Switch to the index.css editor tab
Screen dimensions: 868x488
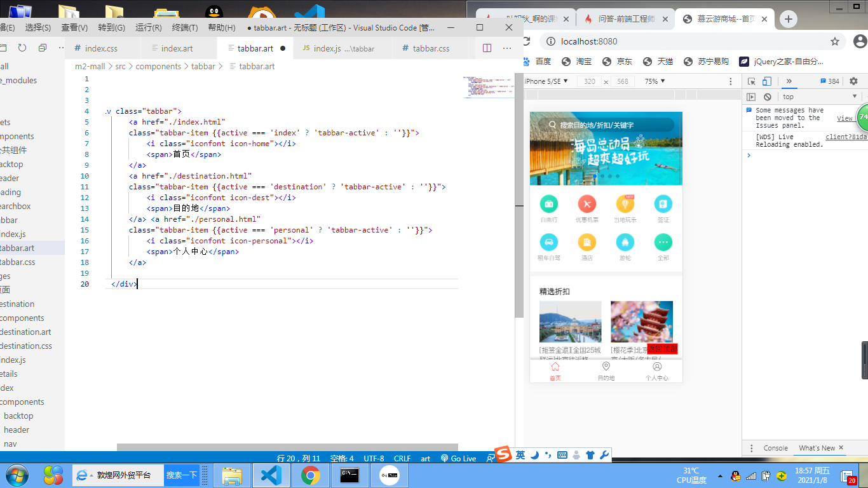[101, 48]
